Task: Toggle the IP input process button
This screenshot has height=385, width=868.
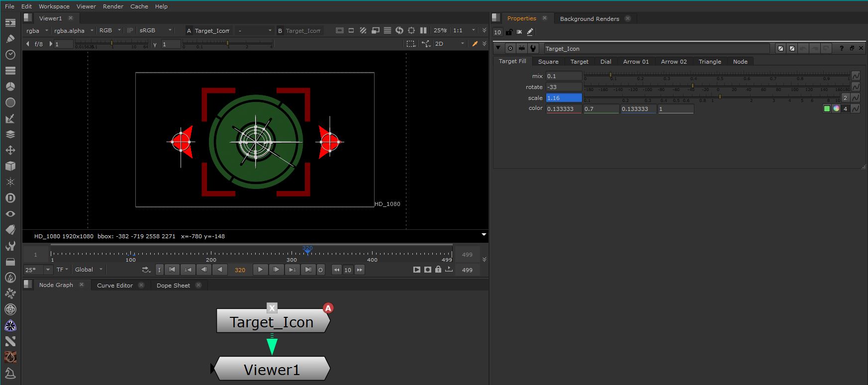Action: (x=130, y=30)
